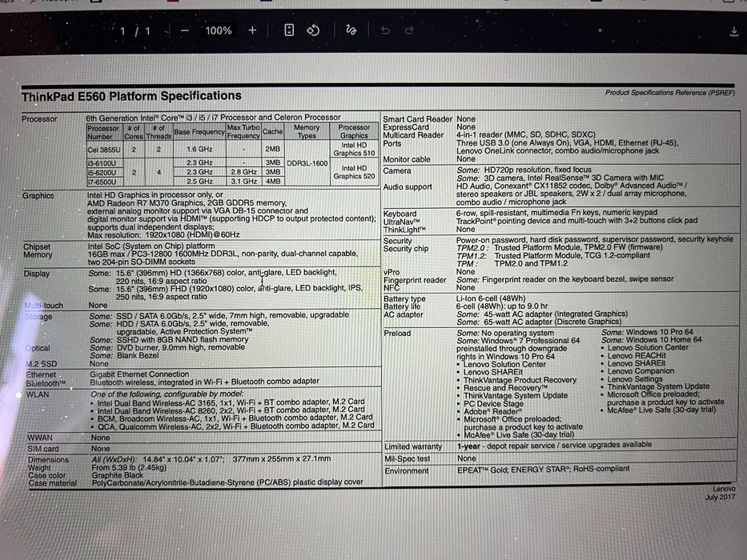The image size is (747, 560).
Task: Click the Fingerprint reader row label
Action: click(x=415, y=281)
